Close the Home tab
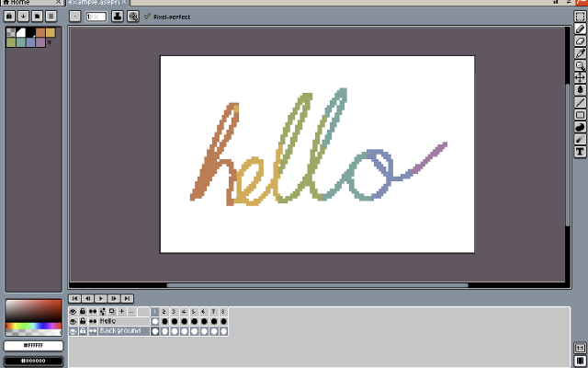Viewport: 588px width, 368px height. pos(59,2)
